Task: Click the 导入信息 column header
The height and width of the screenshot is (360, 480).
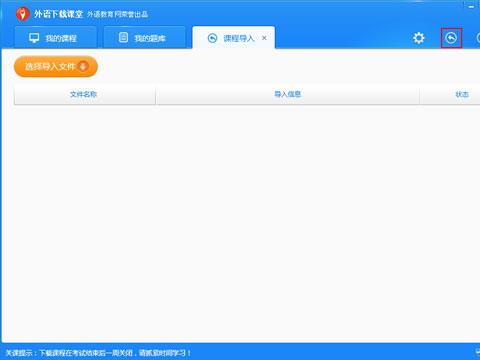Action: point(287,95)
